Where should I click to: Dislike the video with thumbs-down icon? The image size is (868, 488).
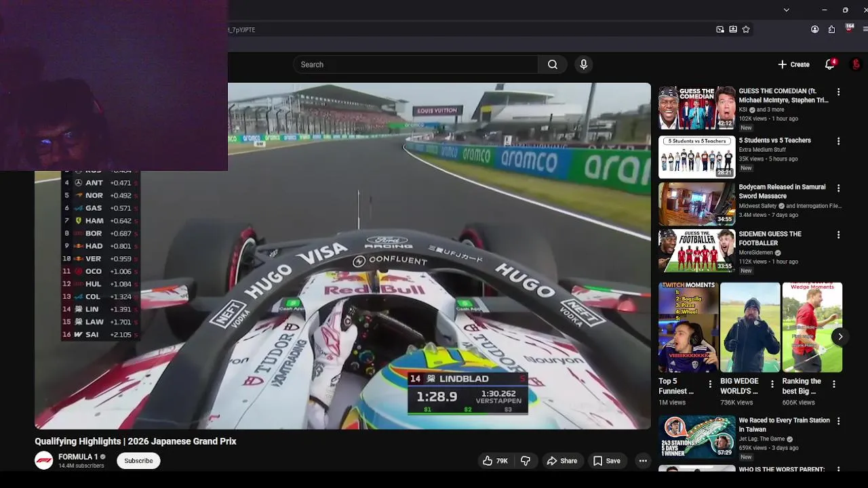point(526,461)
